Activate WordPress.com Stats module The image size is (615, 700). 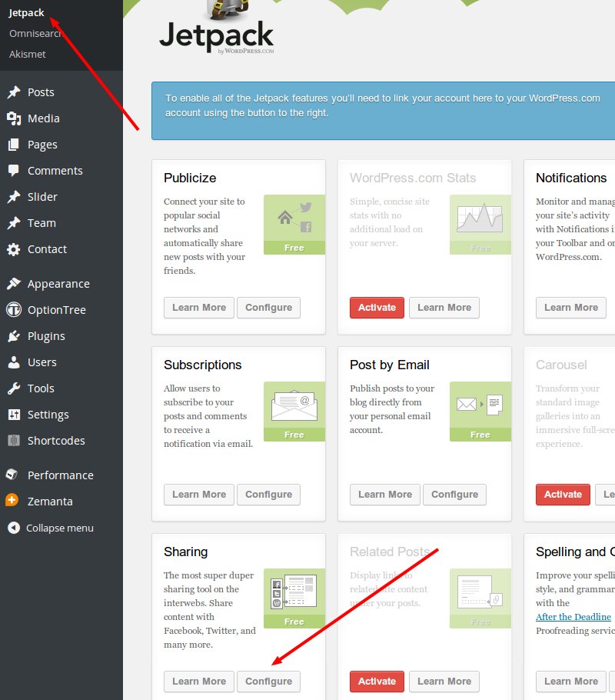(377, 308)
